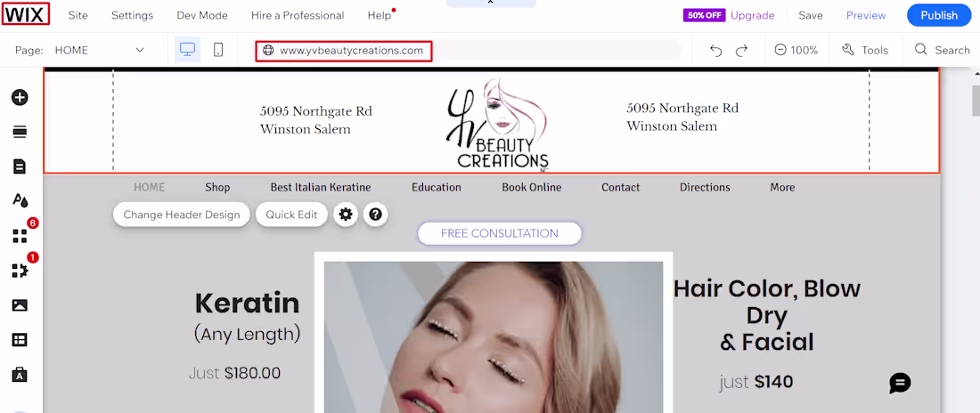Screen dimensions: 980x413
Task: Open Hire a Professional menu
Action: 298,16
